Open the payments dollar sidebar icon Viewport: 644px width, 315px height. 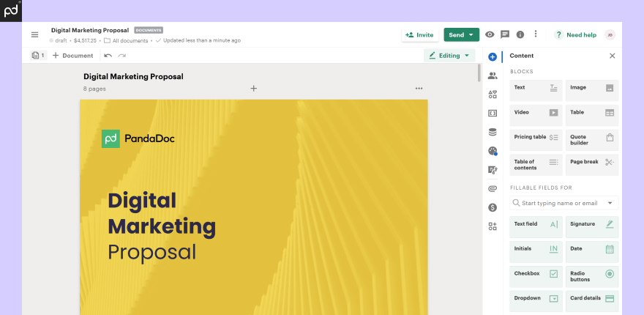pyautogui.click(x=493, y=207)
